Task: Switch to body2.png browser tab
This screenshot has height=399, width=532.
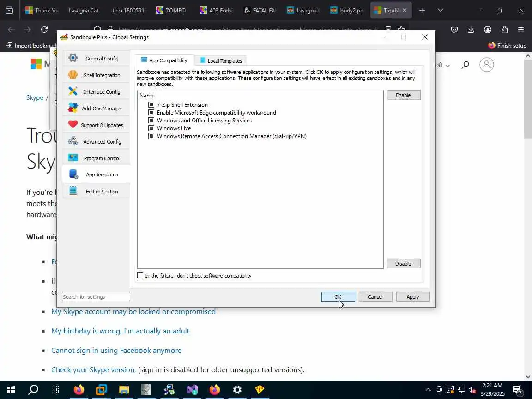Action: coord(347,11)
